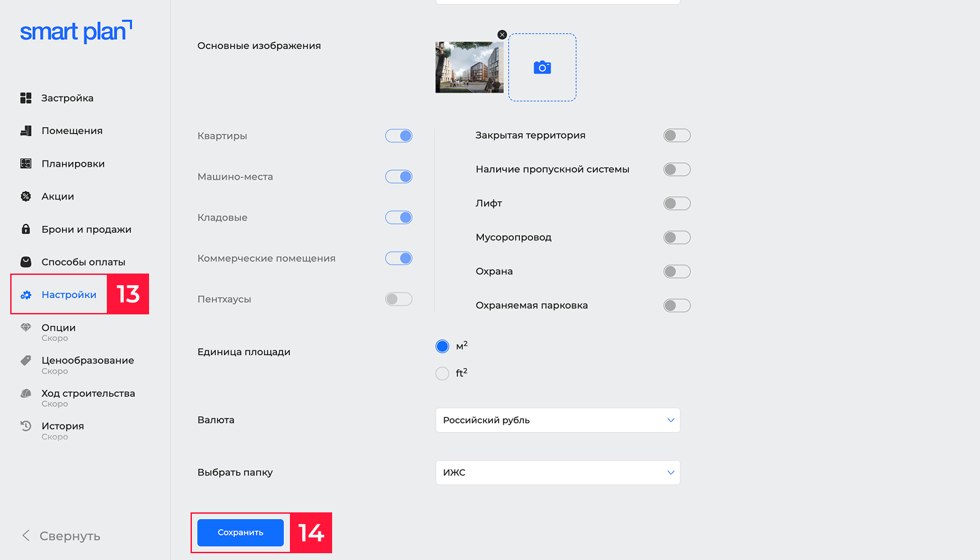The image size is (980, 560).
Task: Open the building image thumbnail
Action: (x=470, y=67)
